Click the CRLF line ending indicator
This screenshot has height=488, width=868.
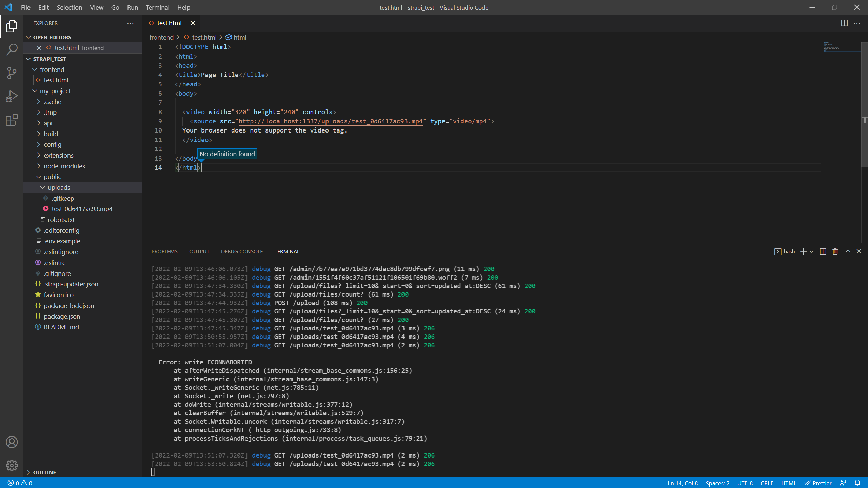tap(767, 483)
